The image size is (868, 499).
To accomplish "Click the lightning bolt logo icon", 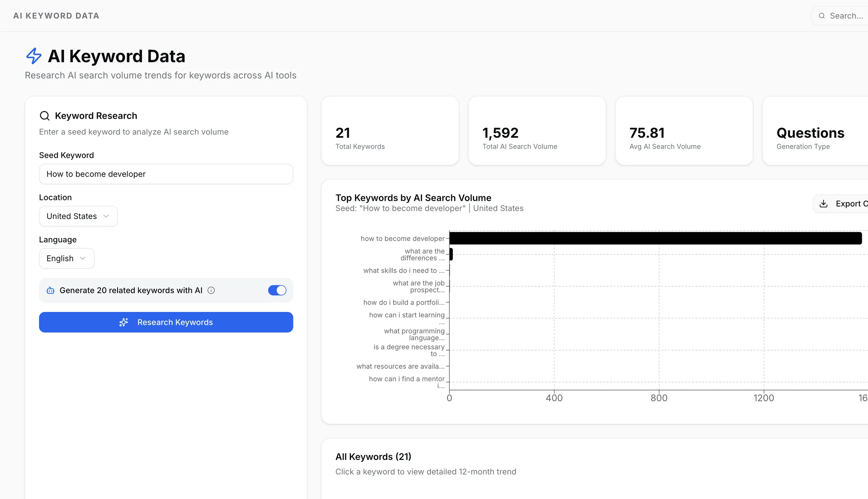I will coord(34,56).
